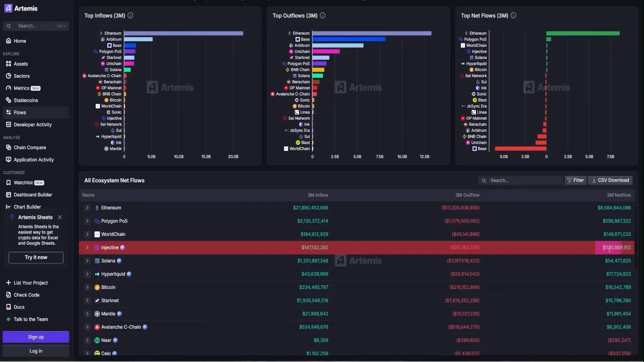Open the Artemis home logo
The image size is (644, 362).
pos(21,8)
